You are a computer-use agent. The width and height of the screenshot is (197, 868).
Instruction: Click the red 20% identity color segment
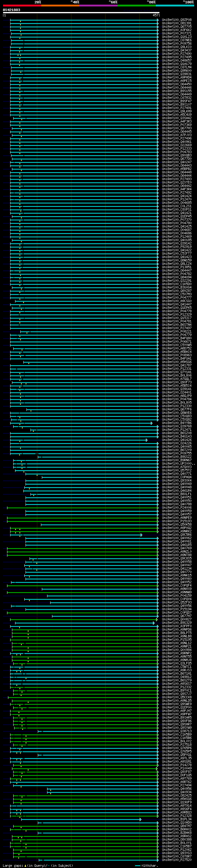22,6
